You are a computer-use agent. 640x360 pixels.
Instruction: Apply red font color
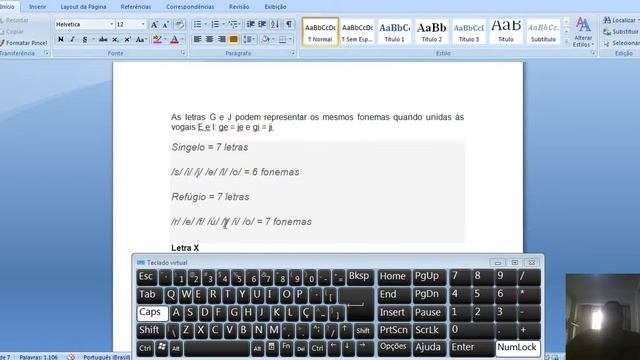175,40
